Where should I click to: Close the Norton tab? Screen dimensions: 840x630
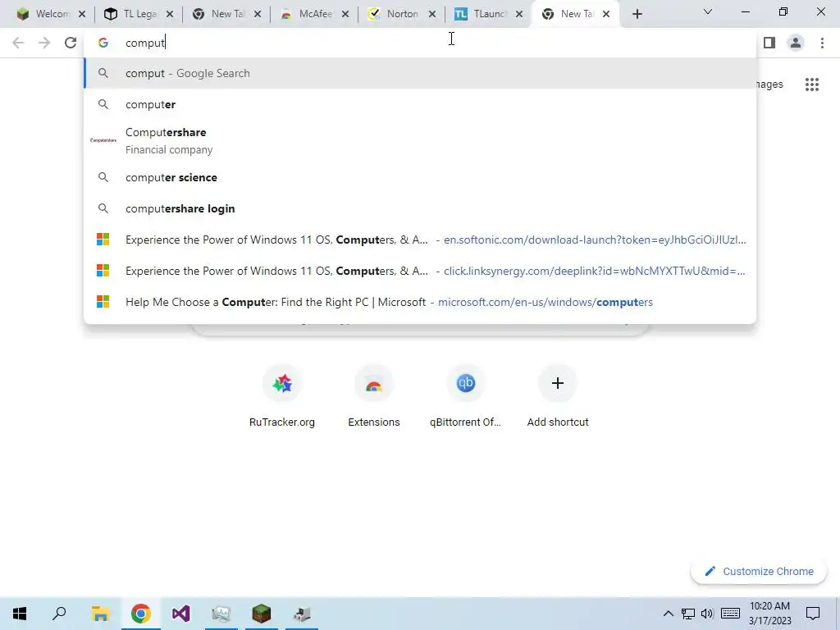432,14
